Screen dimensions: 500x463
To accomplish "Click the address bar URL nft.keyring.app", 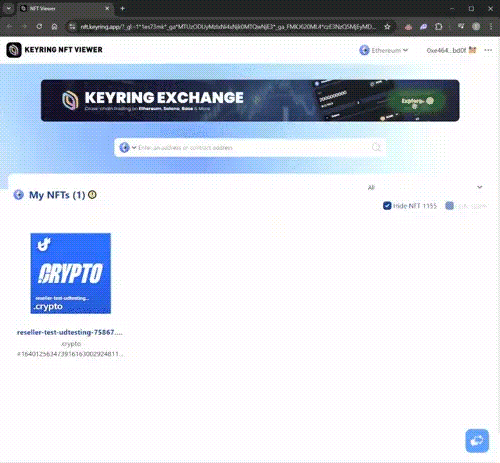I will point(228,27).
